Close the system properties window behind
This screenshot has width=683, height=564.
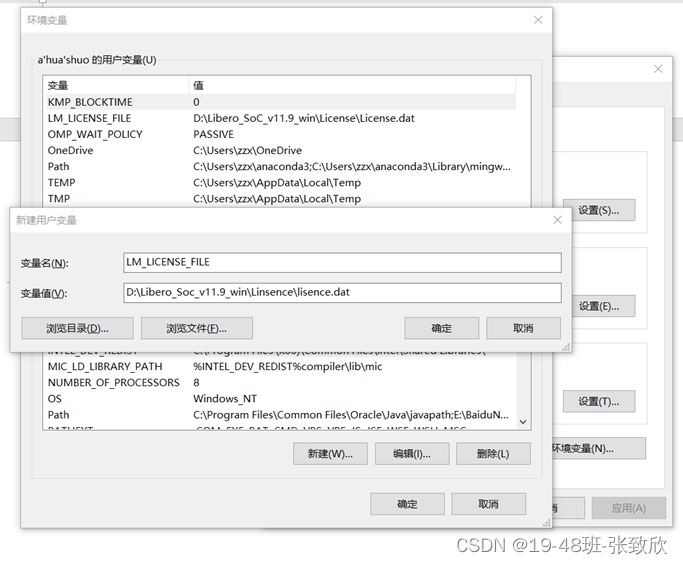click(x=658, y=69)
